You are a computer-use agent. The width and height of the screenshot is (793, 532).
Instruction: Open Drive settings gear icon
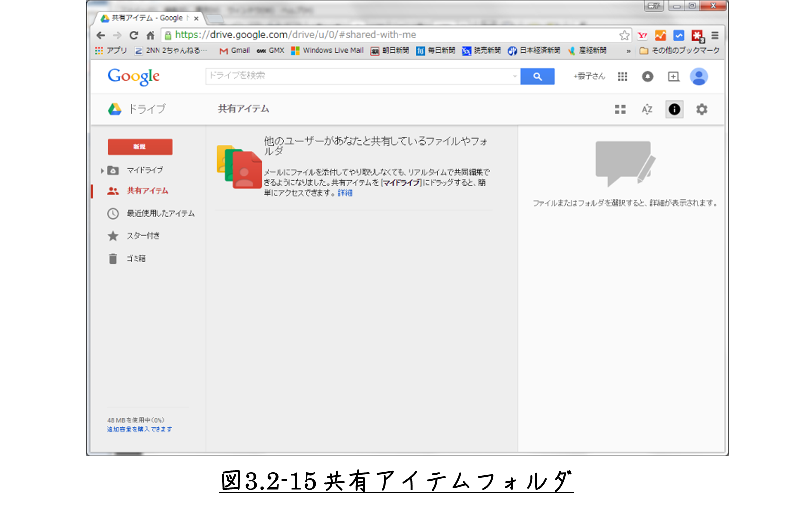point(702,109)
